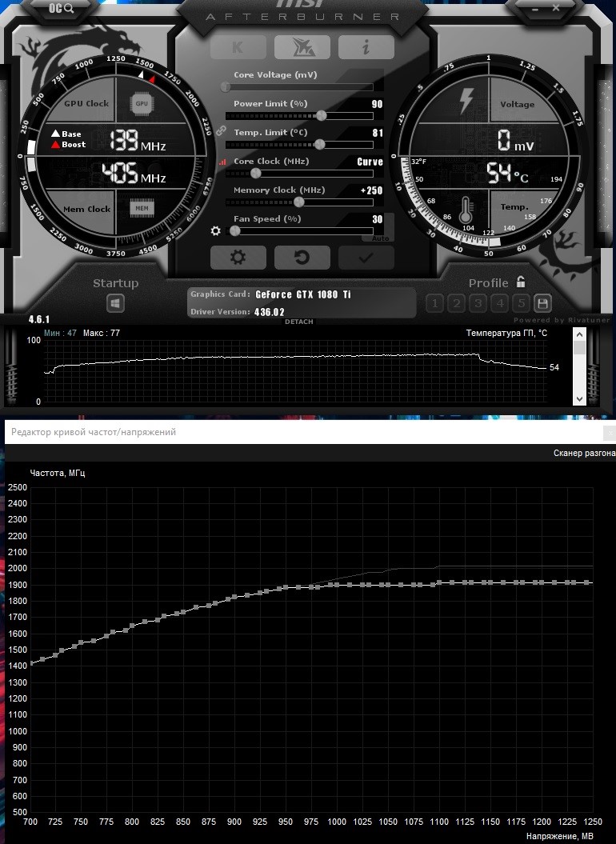
Task: Click the Kombustor K button
Action: (238, 47)
